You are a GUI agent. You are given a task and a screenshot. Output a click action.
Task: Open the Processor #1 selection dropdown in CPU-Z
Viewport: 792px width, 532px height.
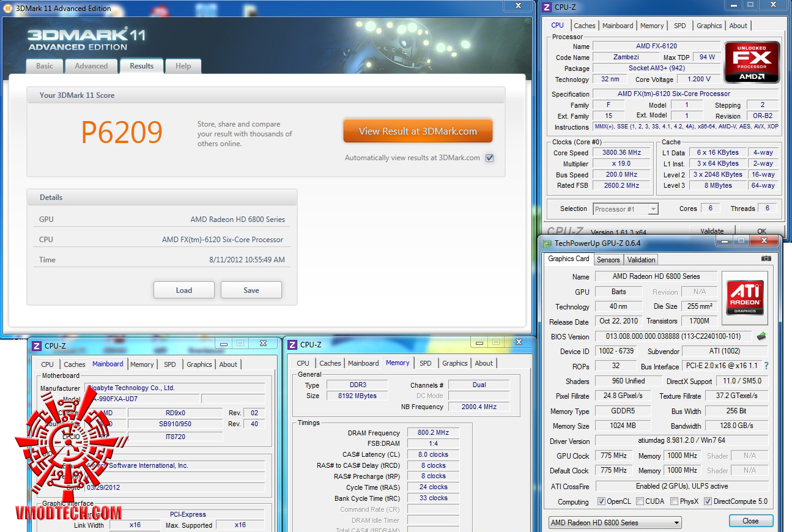(x=626, y=209)
